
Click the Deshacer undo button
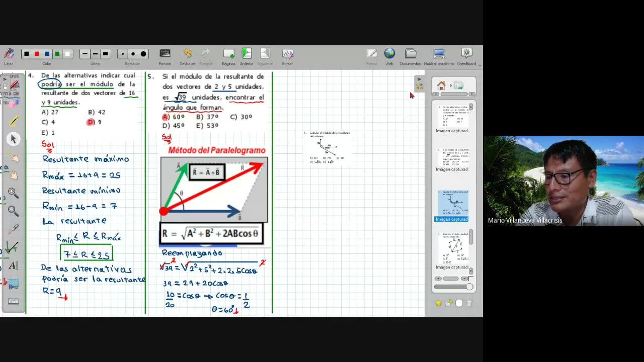tap(187, 56)
